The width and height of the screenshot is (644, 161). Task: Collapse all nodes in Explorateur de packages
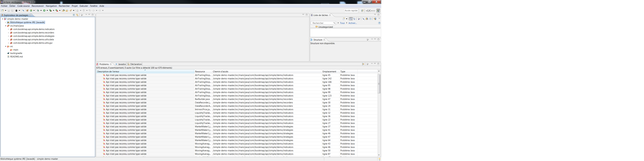[74, 15]
